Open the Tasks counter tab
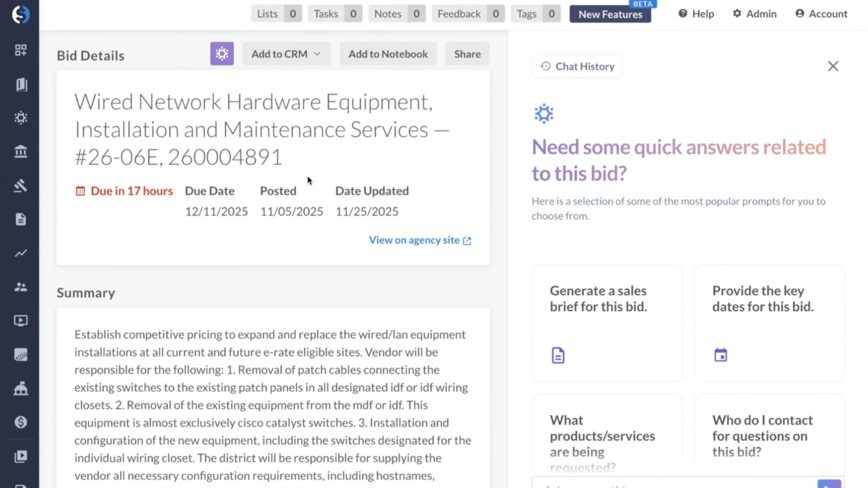 tap(334, 14)
